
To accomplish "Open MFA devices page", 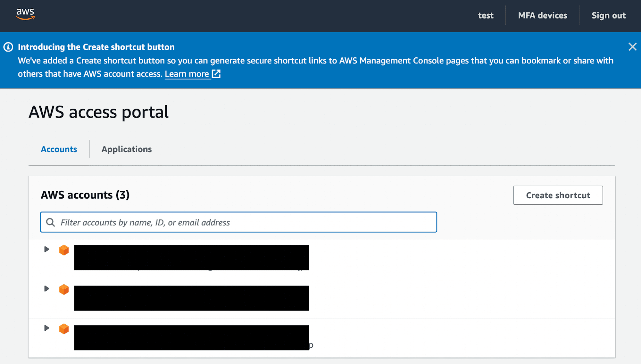I will coord(543,15).
